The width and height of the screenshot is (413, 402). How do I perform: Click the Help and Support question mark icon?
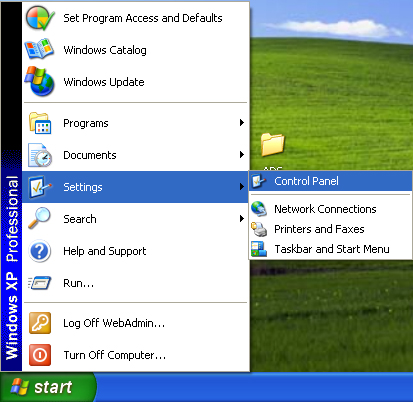(x=40, y=251)
